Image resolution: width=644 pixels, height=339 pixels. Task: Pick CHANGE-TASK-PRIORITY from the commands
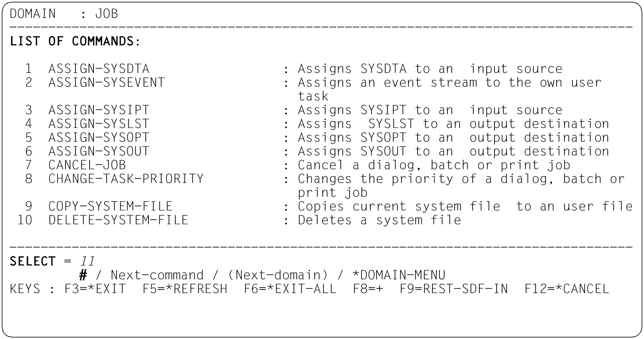pyautogui.click(x=126, y=179)
